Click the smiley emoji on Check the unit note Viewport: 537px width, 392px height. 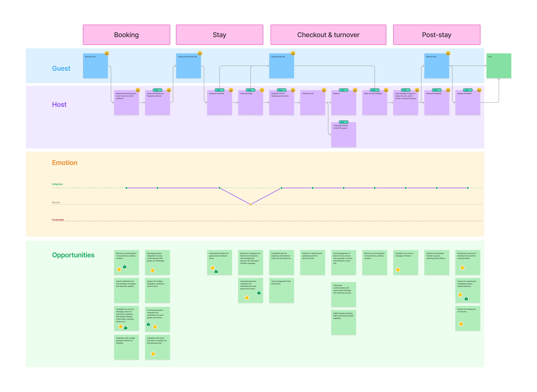324,90
